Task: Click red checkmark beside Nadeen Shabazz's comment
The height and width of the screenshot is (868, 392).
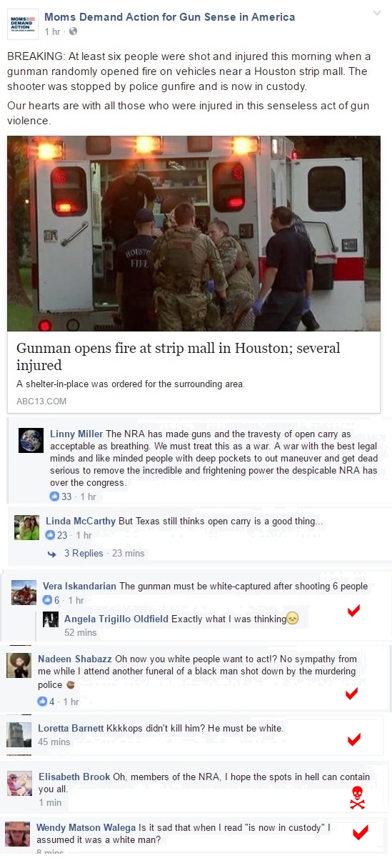Action: coord(351,693)
